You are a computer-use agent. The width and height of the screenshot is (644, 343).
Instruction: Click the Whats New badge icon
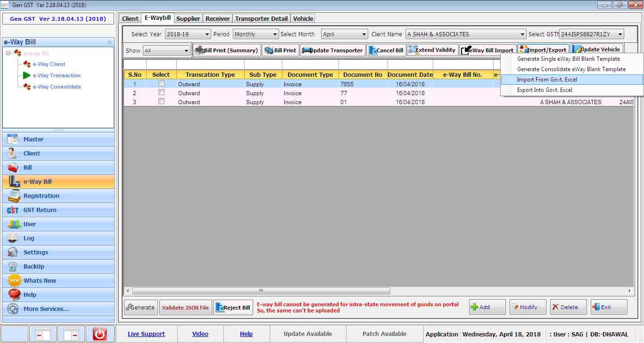point(14,281)
